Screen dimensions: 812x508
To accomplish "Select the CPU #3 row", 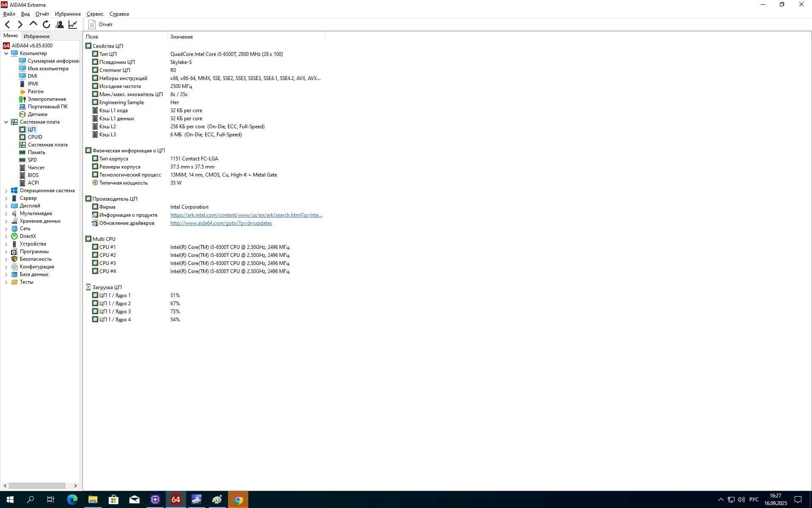I will (204, 263).
